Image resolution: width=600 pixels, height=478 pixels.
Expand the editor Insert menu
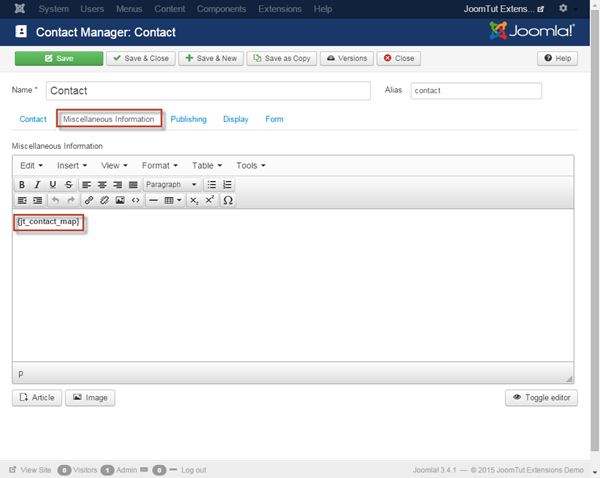pyautogui.click(x=72, y=166)
